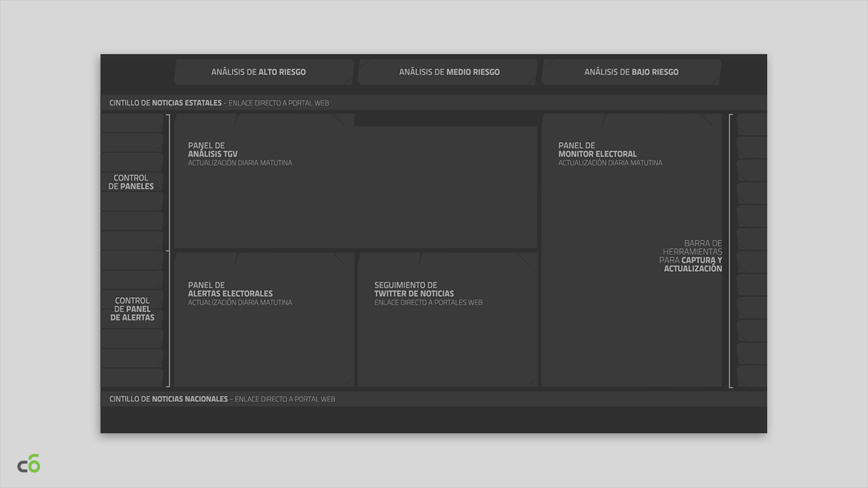Select the first small tab atop Análisis TGV panel
Screen dimensions: 868x488
point(206,120)
